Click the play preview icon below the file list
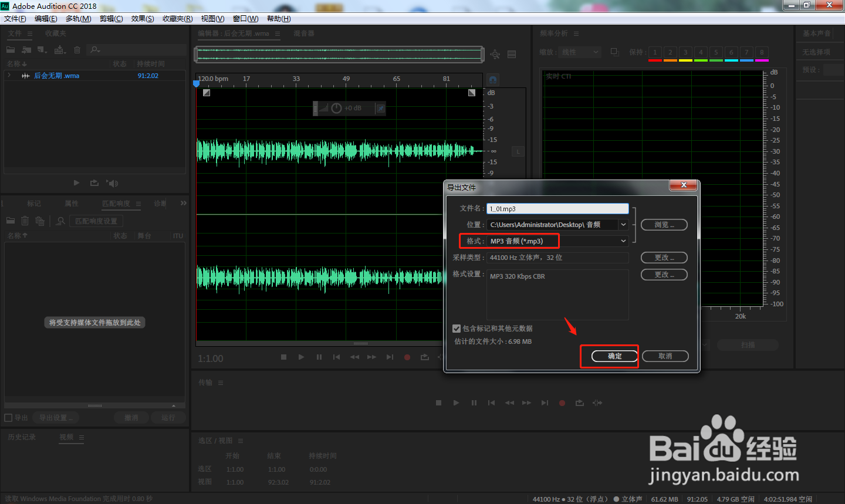Viewport: 845px width, 504px height. [76, 183]
